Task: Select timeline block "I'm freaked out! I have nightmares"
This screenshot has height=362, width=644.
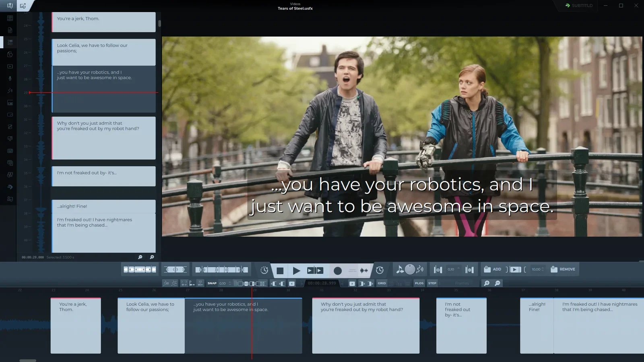Action: click(x=599, y=326)
